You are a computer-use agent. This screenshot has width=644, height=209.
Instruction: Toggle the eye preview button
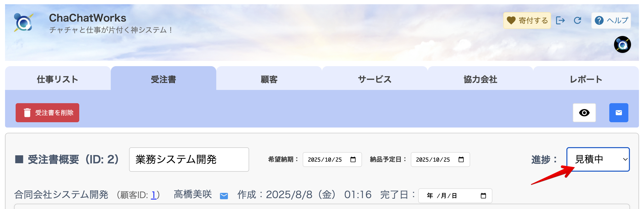point(584,113)
